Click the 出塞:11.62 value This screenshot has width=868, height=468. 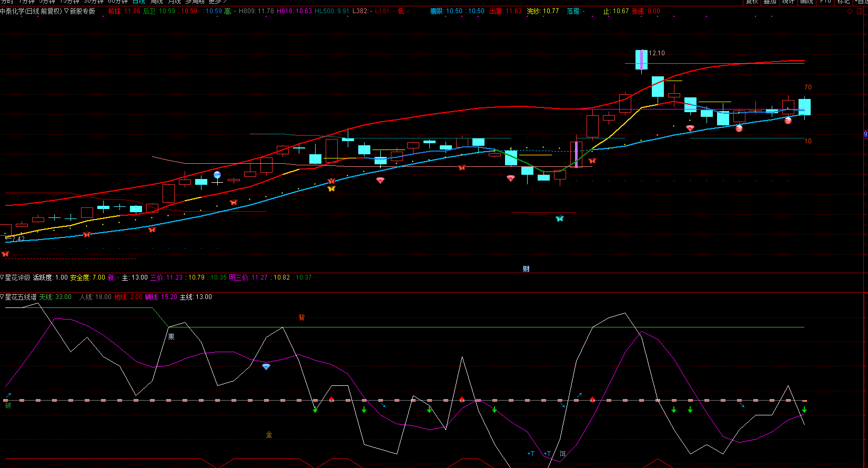pyautogui.click(x=506, y=11)
